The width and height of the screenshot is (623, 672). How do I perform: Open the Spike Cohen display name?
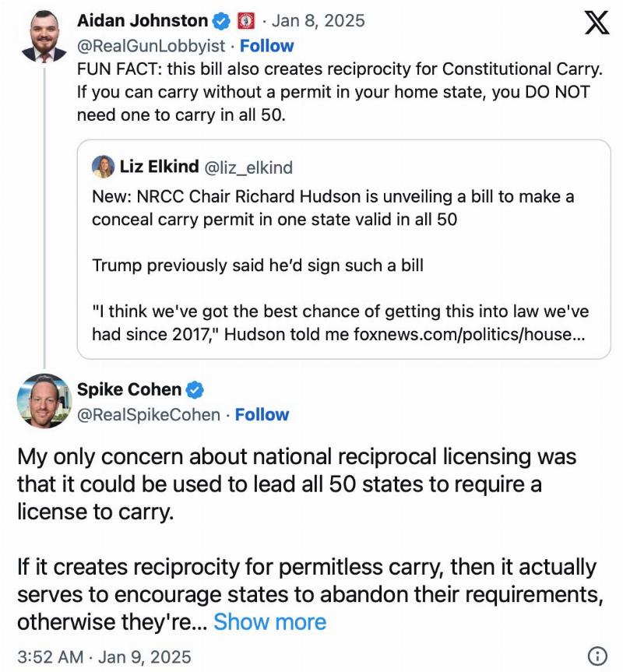coord(129,389)
